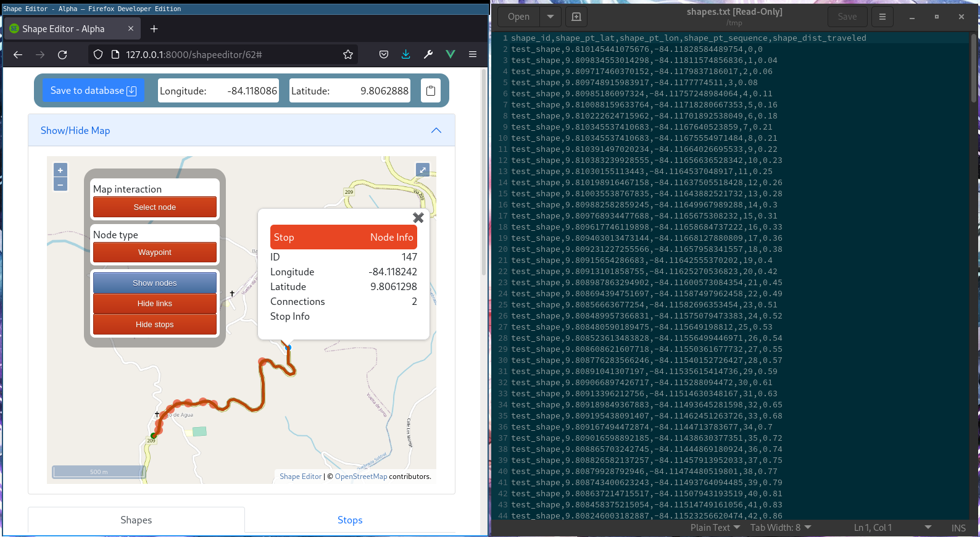Click the map zoom in plus button
The width and height of the screenshot is (980, 537).
pyautogui.click(x=60, y=170)
